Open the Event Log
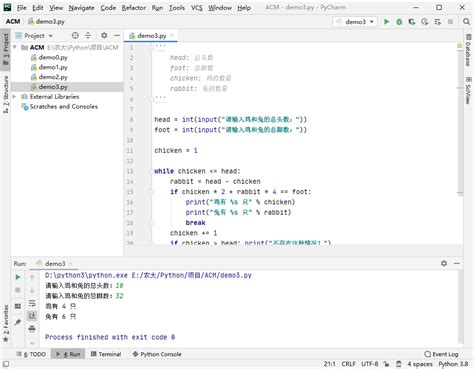Viewport: 474px width, 369px height. (x=441, y=354)
